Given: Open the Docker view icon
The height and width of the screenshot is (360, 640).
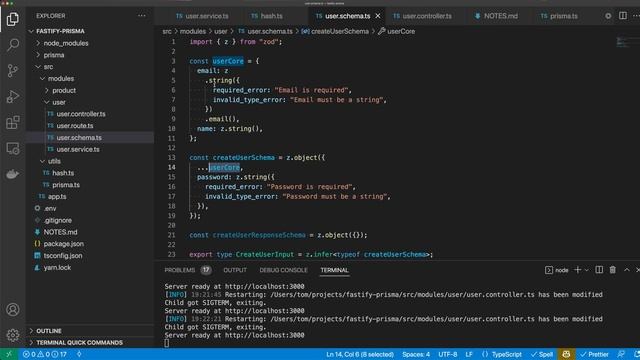Looking at the screenshot, I should (x=13, y=174).
